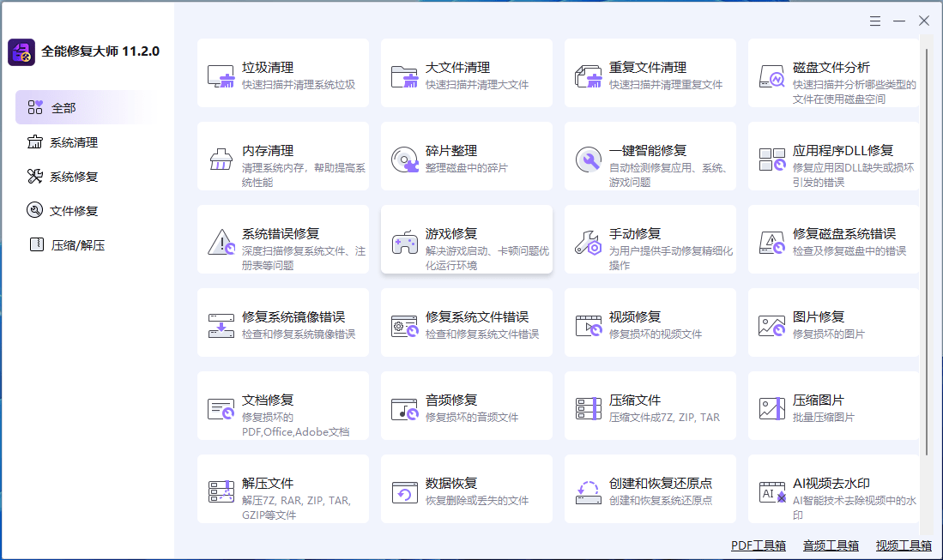Select the AI视频去水印 watermark remover
Screen dimensions: 943x560
(832, 489)
